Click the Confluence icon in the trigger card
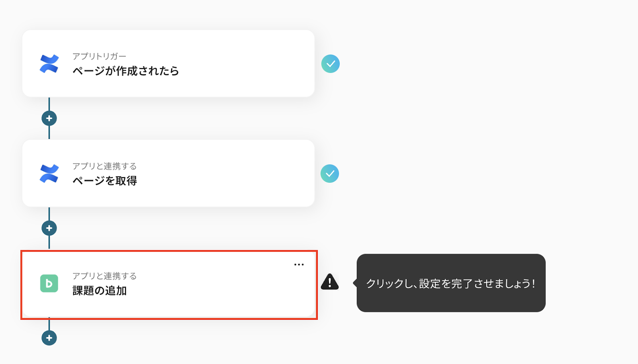The image size is (638, 364). (49, 64)
